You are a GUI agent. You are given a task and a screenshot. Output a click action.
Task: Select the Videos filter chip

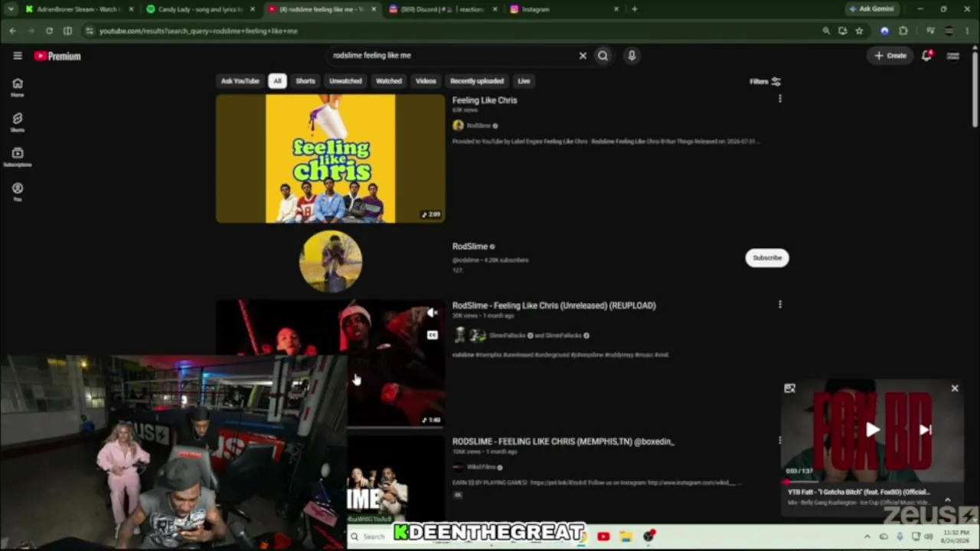(x=426, y=81)
